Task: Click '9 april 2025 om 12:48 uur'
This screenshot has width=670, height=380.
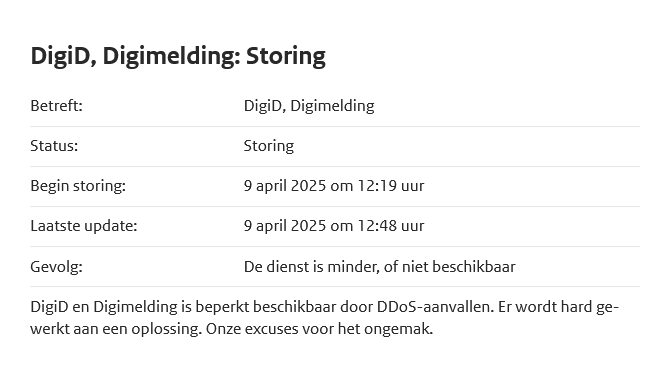Action: coord(334,226)
